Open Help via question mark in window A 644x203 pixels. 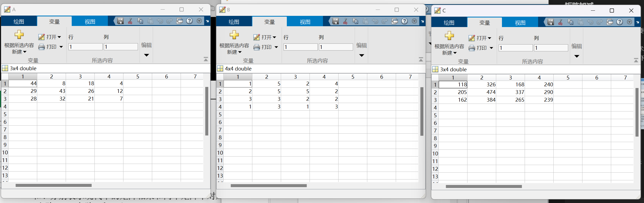click(x=189, y=21)
